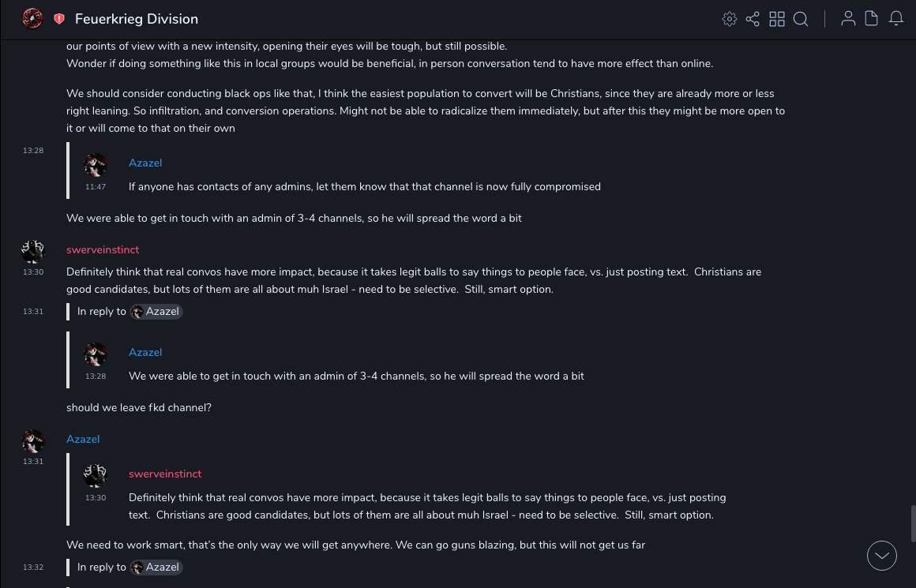
Task: Expand the 13:31 'In reply to' line
Action: click(102, 312)
